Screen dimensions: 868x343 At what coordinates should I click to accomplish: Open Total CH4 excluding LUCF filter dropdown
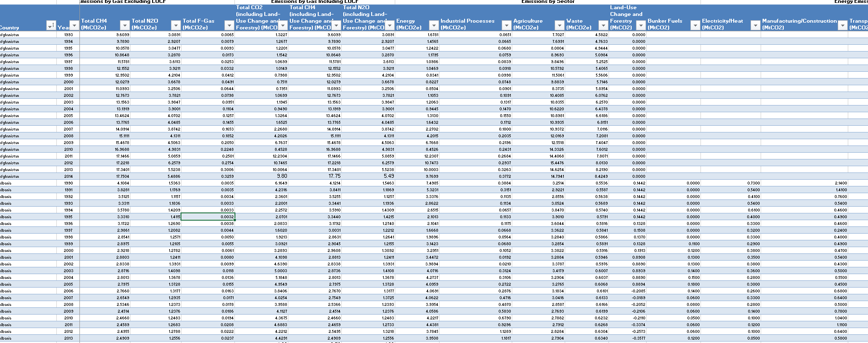pyautogui.click(x=125, y=26)
